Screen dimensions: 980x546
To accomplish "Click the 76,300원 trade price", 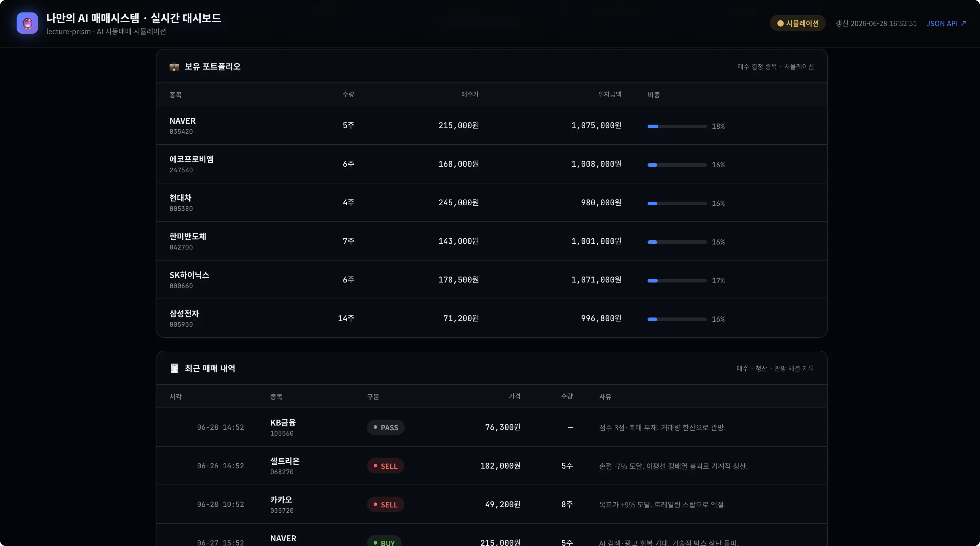I will tap(503, 427).
